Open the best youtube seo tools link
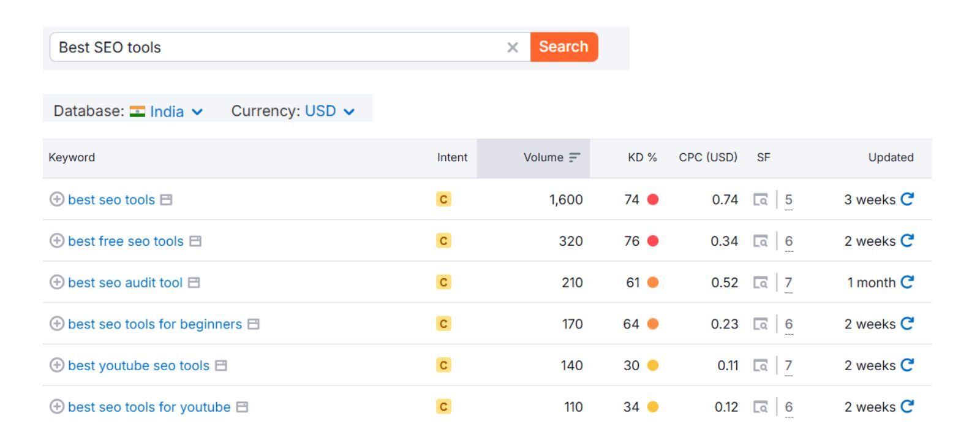This screenshot has width=980, height=429. pyautogui.click(x=138, y=365)
